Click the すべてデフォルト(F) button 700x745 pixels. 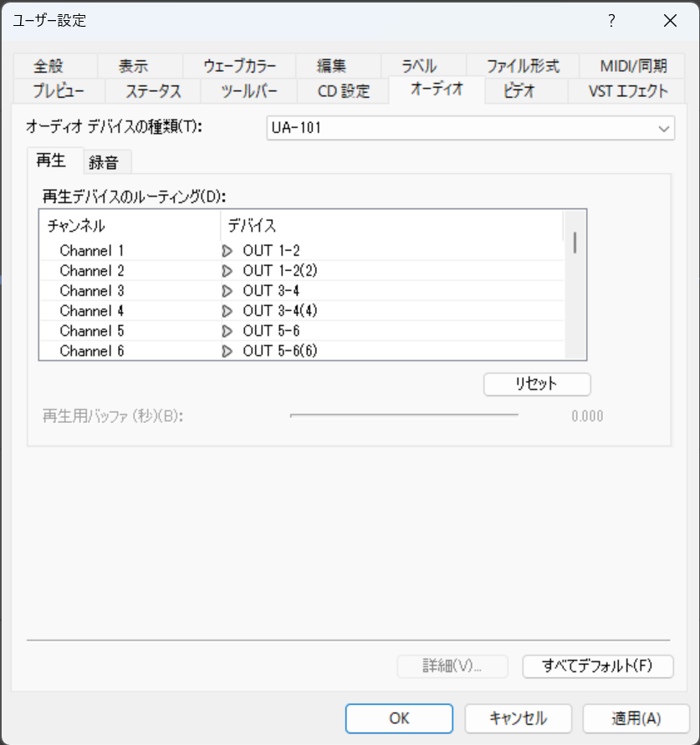[x=597, y=666]
